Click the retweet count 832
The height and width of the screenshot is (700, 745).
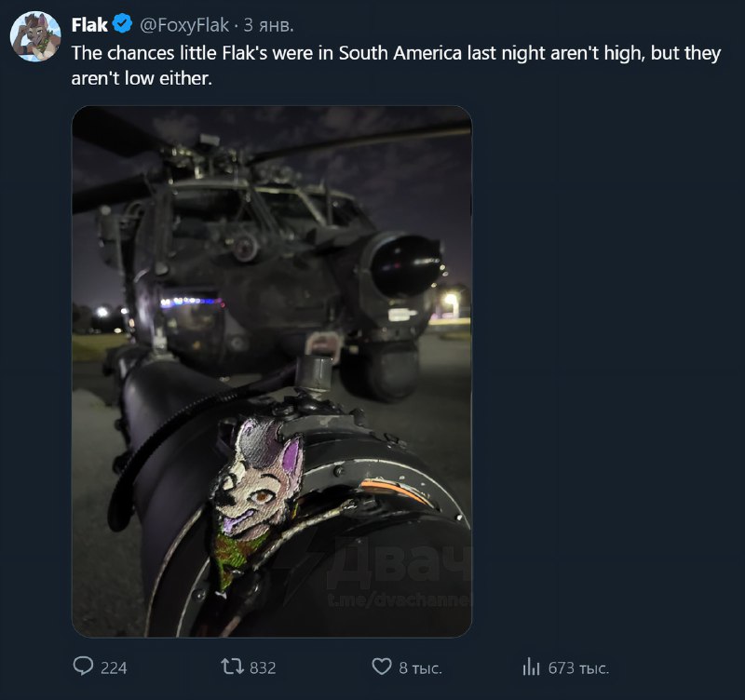(x=263, y=667)
